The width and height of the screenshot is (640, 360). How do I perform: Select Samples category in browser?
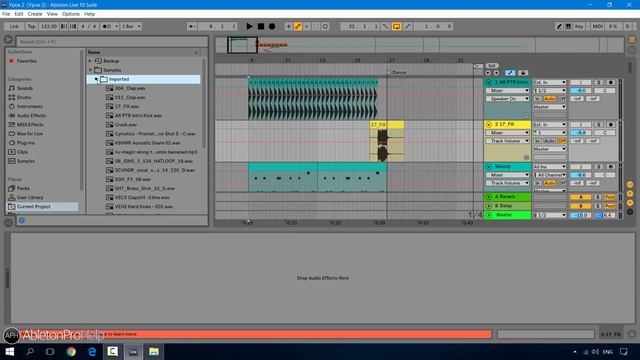26,161
